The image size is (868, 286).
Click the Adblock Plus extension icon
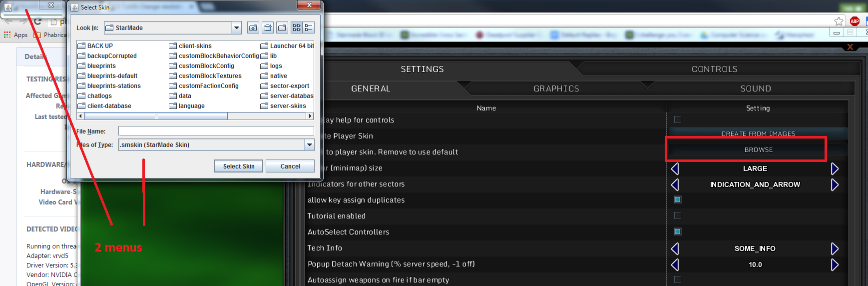[855, 21]
